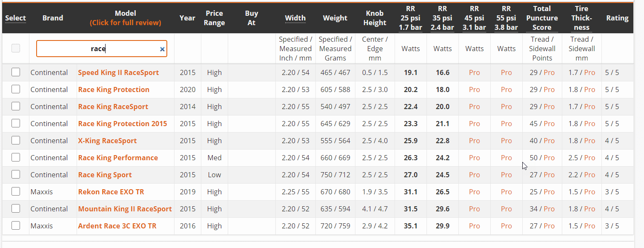Image resolution: width=644 pixels, height=248 pixels.
Task: Sort by Select column header
Action: coord(16,18)
